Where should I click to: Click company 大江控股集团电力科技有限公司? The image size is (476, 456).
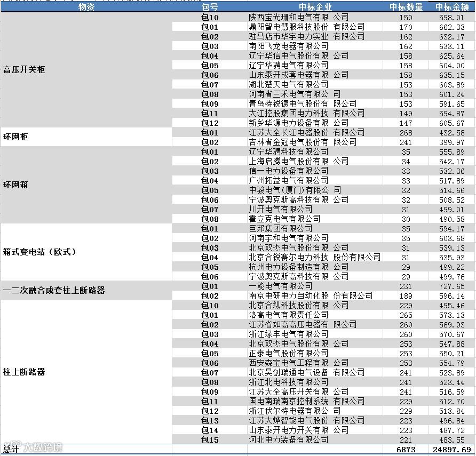307,114
